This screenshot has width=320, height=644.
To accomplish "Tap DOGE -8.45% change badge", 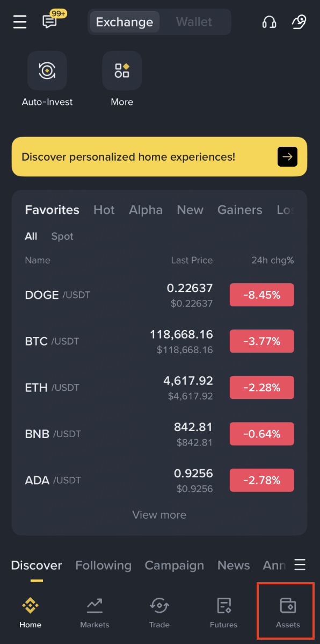I will (x=261, y=295).
